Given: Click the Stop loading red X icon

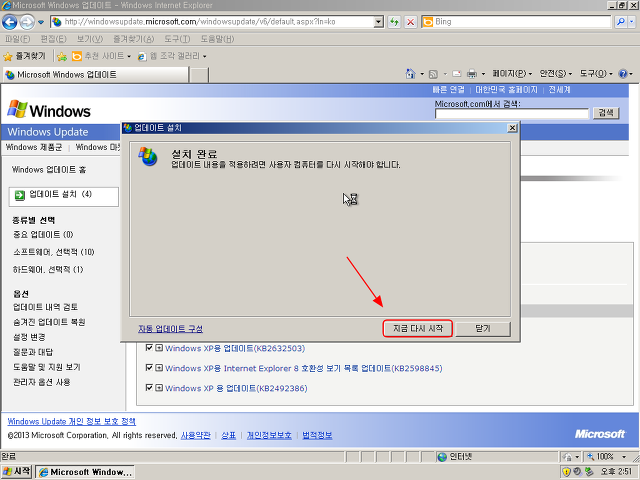Looking at the screenshot, I should [411, 22].
